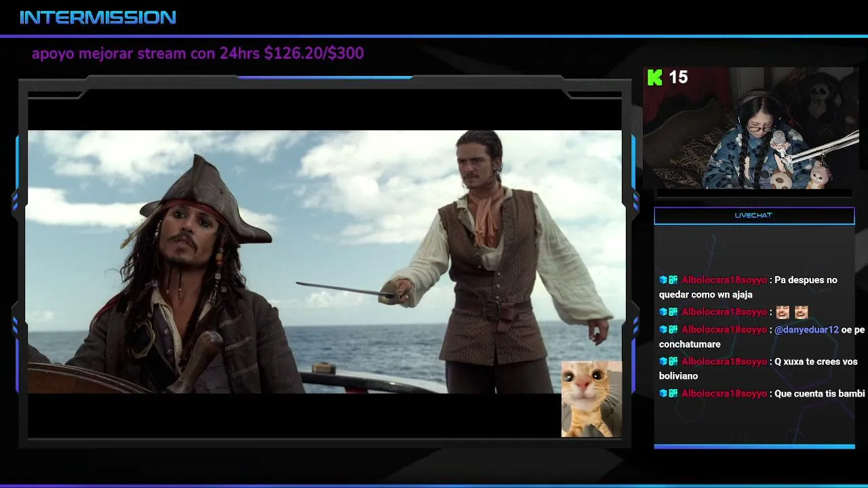Click the "conchatumare" chat text

click(690, 344)
